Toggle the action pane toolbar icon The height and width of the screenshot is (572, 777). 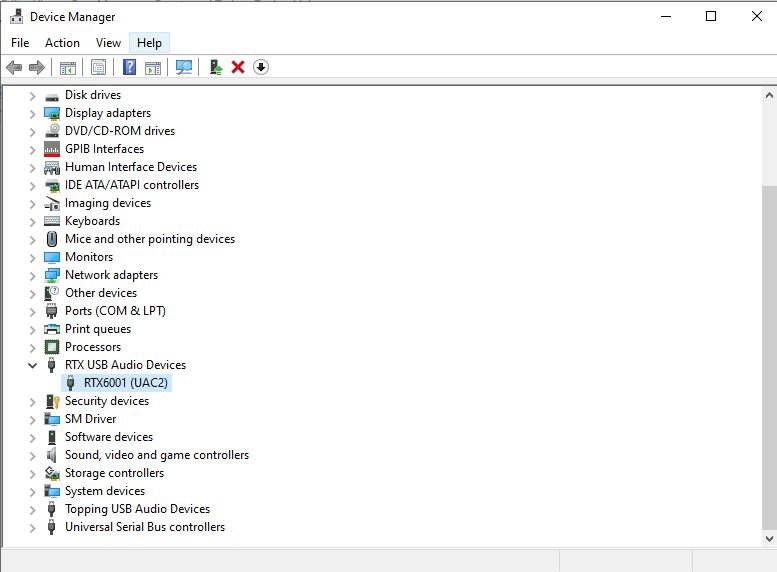[x=153, y=67]
